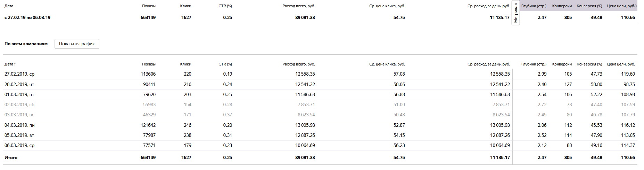Sort by Глубина (стр.) column header
Screen dimensions: 644x170
(x=534, y=64)
